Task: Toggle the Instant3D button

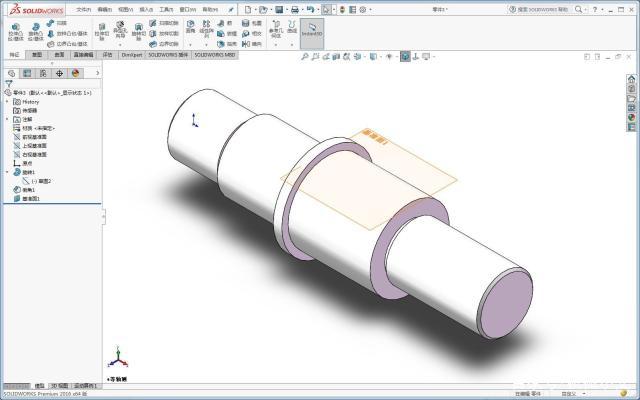Action: click(312, 33)
